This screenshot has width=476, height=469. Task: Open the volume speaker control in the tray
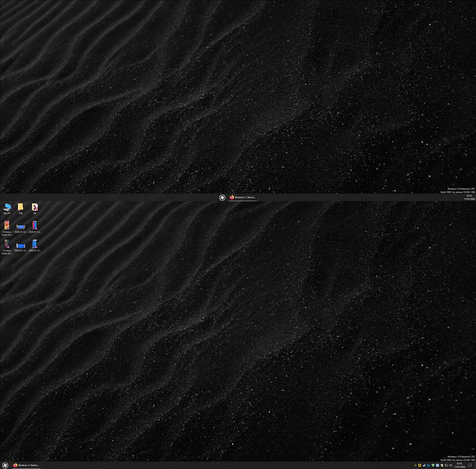(451, 465)
